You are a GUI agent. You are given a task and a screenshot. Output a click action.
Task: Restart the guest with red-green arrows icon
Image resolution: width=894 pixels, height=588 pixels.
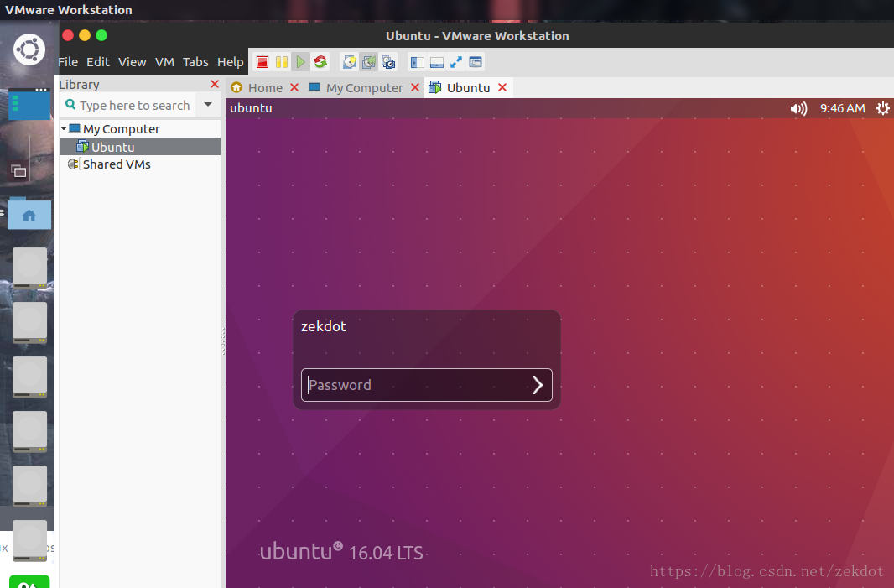[320, 62]
